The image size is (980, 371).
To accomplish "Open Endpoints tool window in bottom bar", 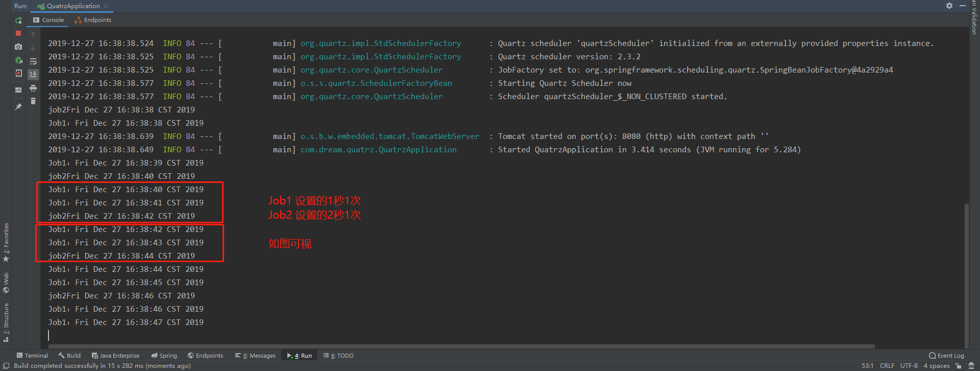I will (205, 356).
